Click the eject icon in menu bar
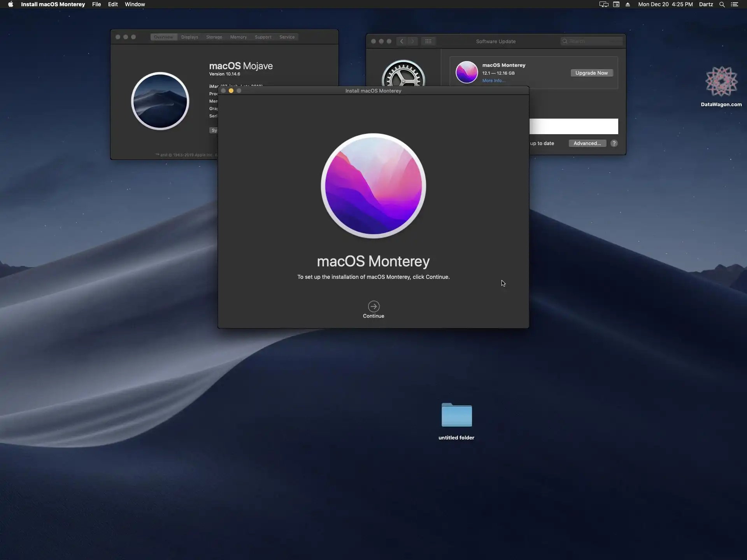Viewport: 747px width, 560px height. pyautogui.click(x=628, y=4)
